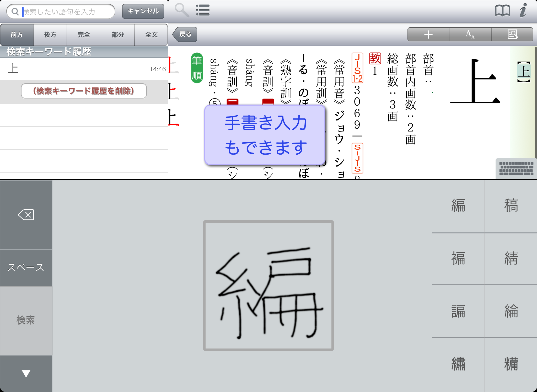This screenshot has height=392, width=537.
Task: Switch to the keyboard input icon
Action: click(516, 168)
